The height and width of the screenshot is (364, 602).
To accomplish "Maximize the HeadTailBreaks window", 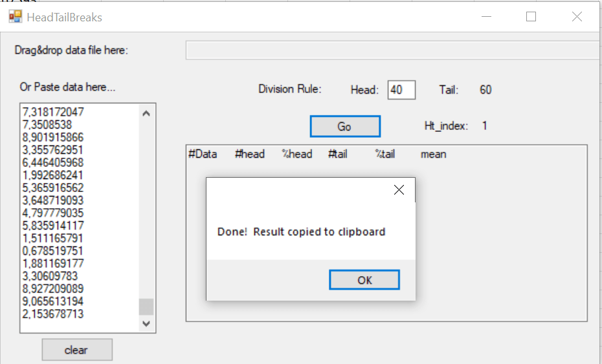I will [x=531, y=17].
